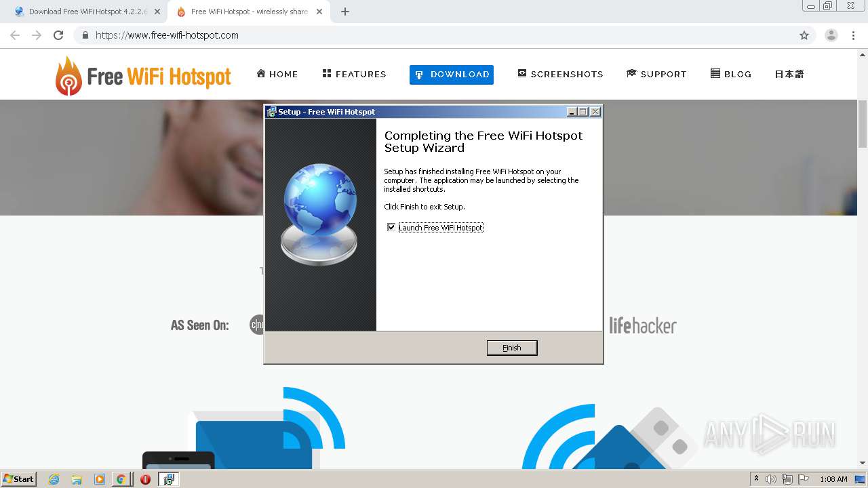Screen dimensions: 868x488
Task: Open Chrome from the taskbar
Action: pos(121,479)
